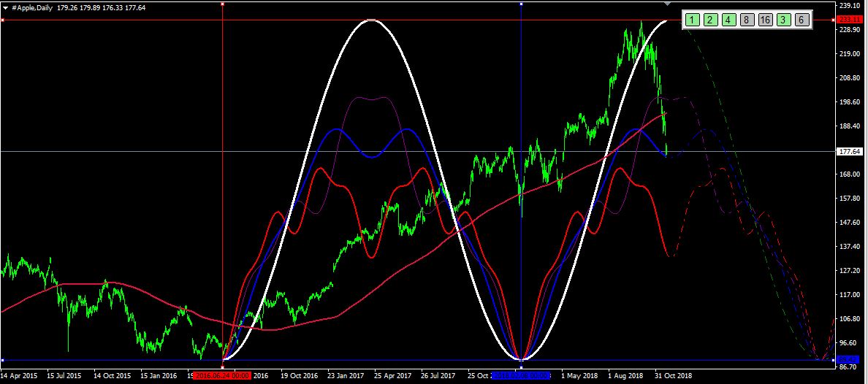Click left handle of blue horizontal line
Viewport: 868px width, 384px height.
pyautogui.click(x=3, y=359)
